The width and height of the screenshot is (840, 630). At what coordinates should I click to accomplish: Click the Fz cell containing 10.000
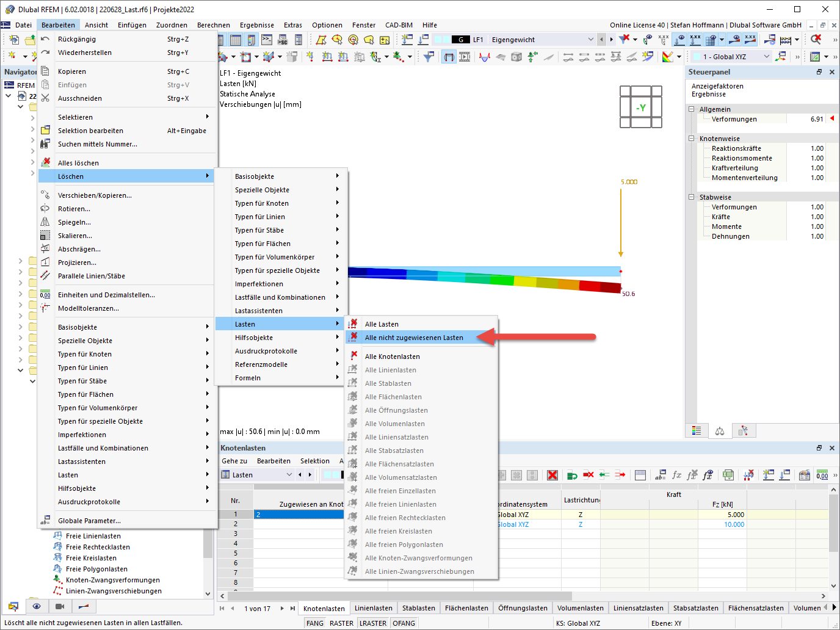722,524
